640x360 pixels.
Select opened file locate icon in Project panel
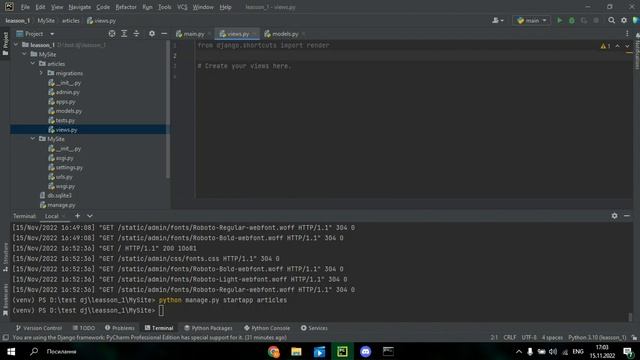pyautogui.click(x=112, y=34)
